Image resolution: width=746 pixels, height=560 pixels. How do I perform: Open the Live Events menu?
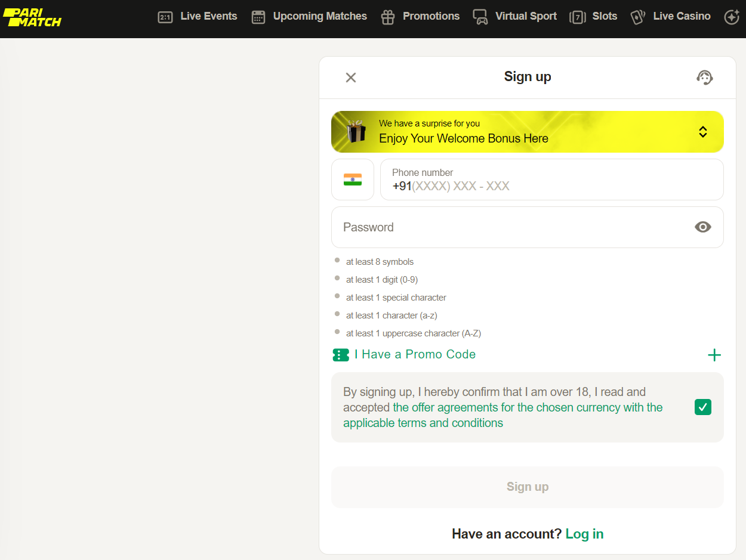click(x=208, y=17)
